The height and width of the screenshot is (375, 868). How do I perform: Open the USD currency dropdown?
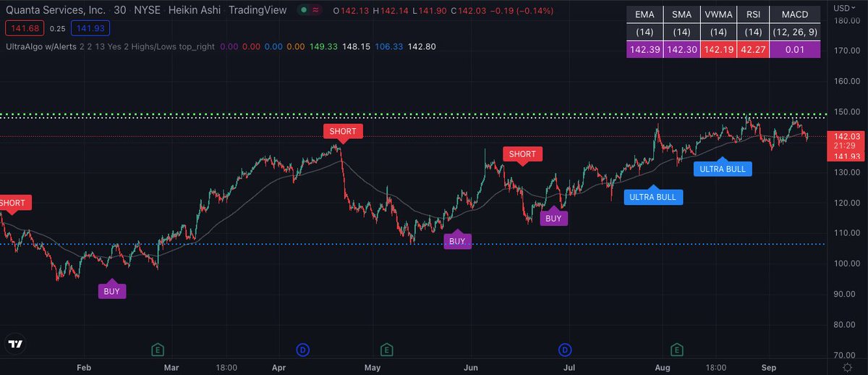coord(843,7)
